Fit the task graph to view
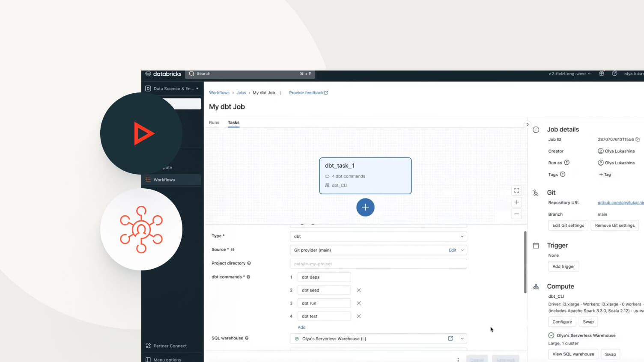Viewport: 644px width, 362px height. coord(517,190)
